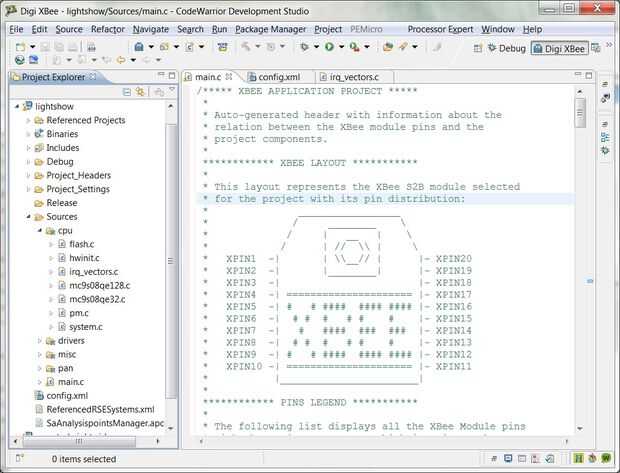Click the Project Explorer scroll up arrow
Image resolution: width=620 pixels, height=473 pixels.
(171, 106)
